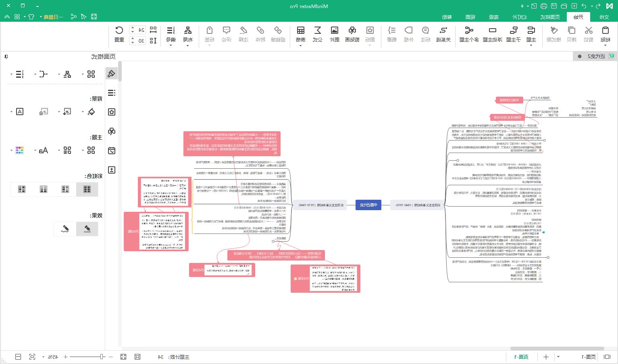
Task: Click the upload/export icon in side panel strip
Action: (112, 170)
